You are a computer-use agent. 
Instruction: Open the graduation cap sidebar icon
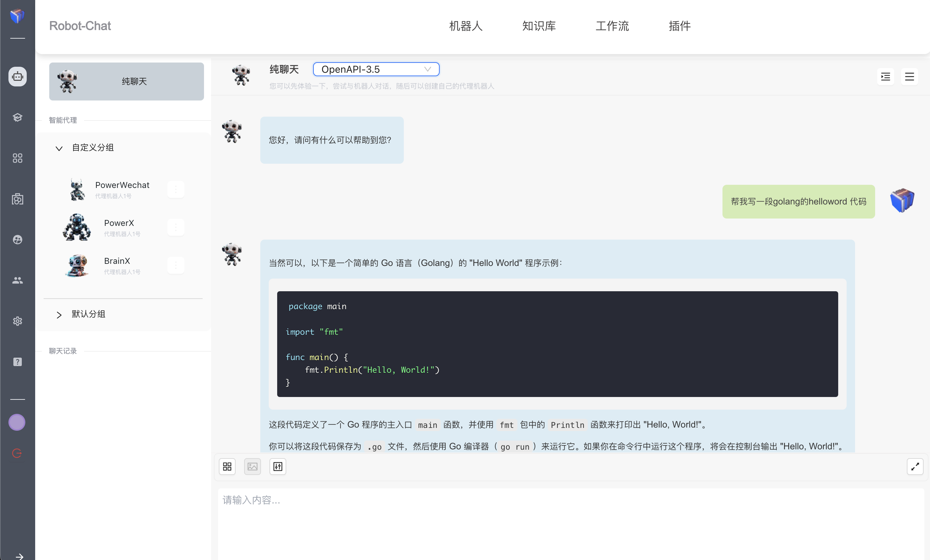pyautogui.click(x=17, y=117)
